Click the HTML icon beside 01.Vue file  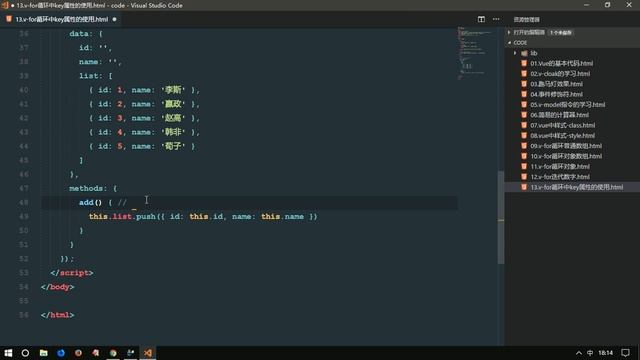pos(524,63)
